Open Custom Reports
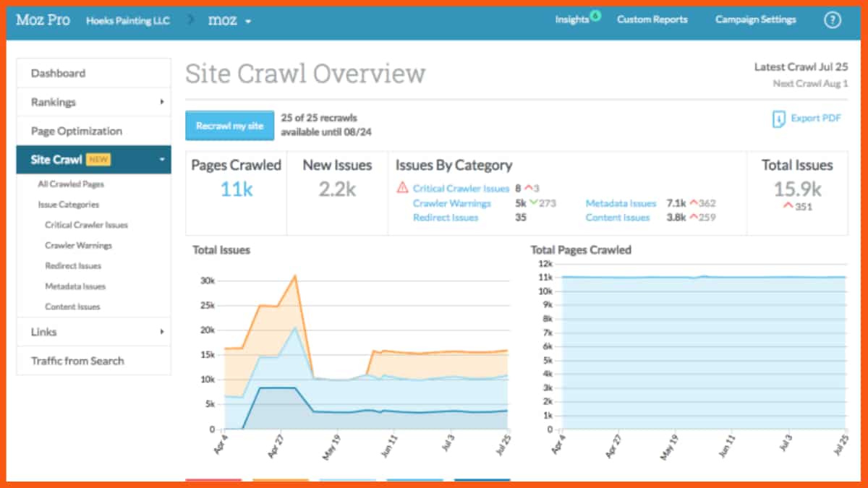 (652, 20)
